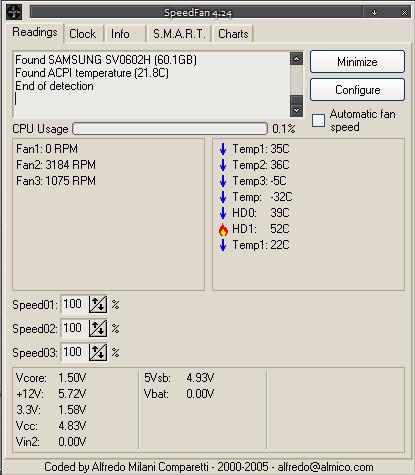This screenshot has height=475, width=415.
Task: Switch to the Charts tab
Action: pos(233,34)
